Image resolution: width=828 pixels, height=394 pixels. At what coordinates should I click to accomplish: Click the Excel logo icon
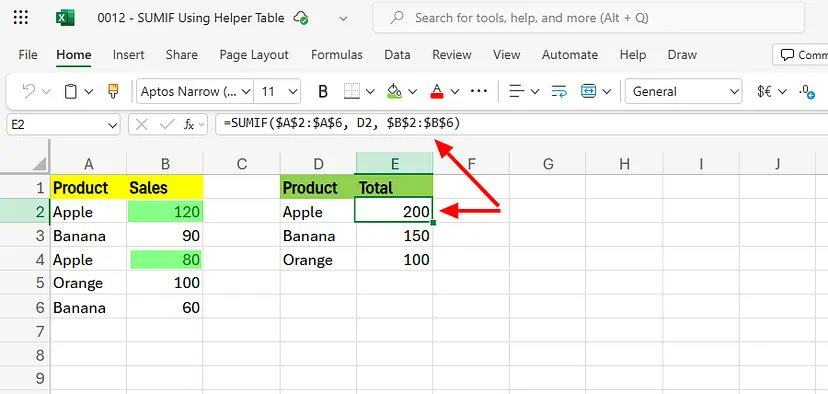[65, 18]
